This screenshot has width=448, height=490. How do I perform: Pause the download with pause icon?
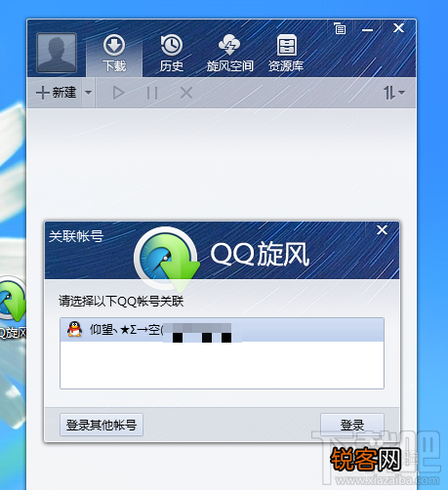coord(152,93)
